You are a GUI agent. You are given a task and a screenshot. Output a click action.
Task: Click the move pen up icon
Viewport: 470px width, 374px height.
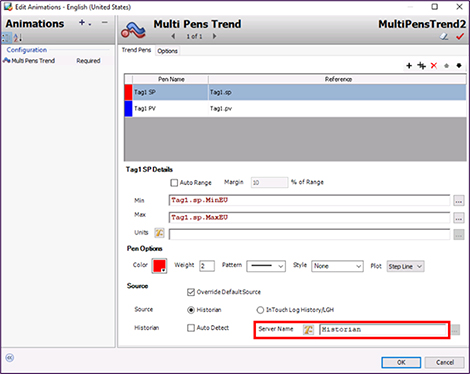[446, 66]
